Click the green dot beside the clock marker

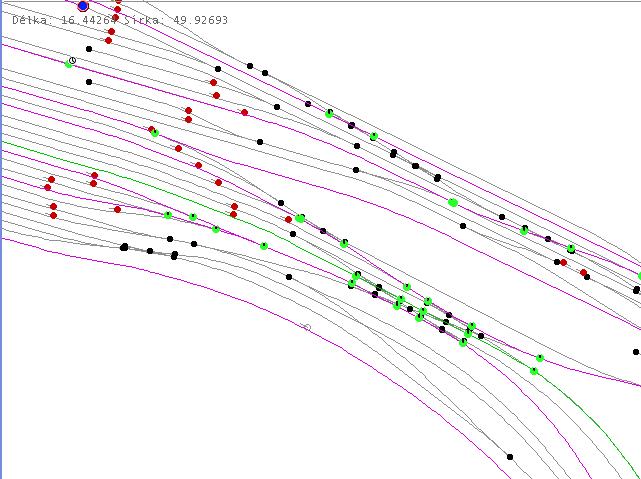click(x=68, y=64)
